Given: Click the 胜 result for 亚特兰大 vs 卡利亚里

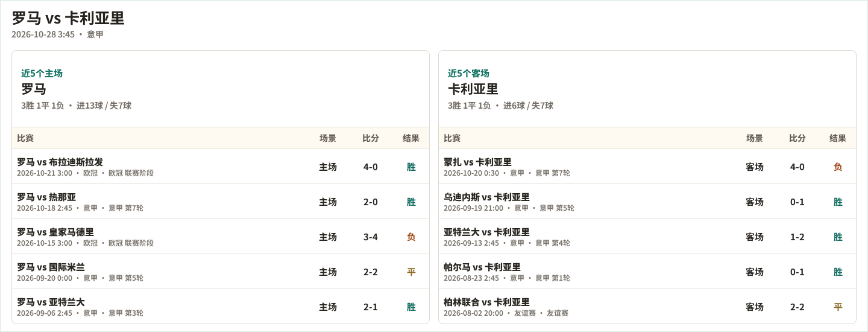Looking at the screenshot, I should pyautogui.click(x=838, y=237).
